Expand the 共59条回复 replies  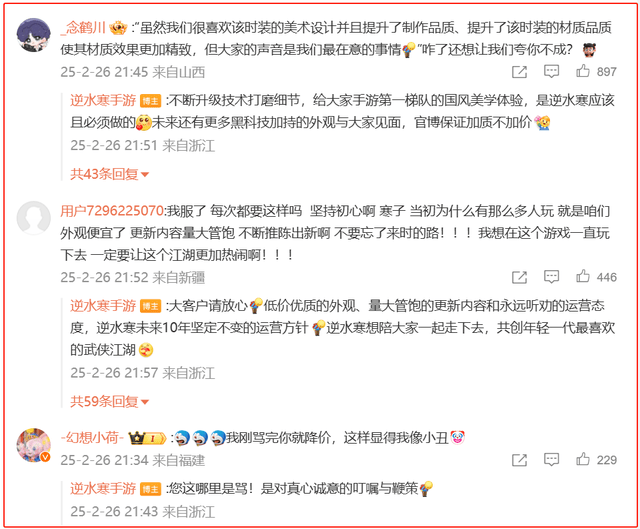(x=109, y=402)
